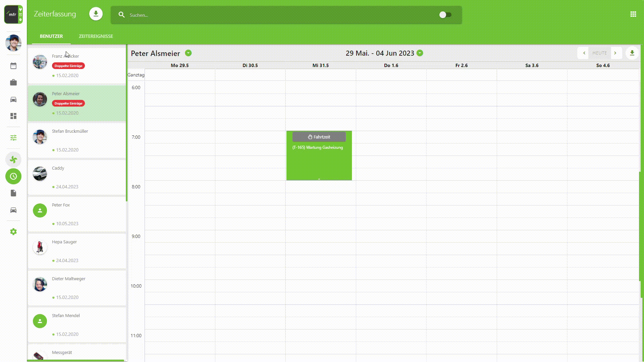The height and width of the screenshot is (362, 644).
Task: Open the document icon in sidebar
Action: [13, 193]
